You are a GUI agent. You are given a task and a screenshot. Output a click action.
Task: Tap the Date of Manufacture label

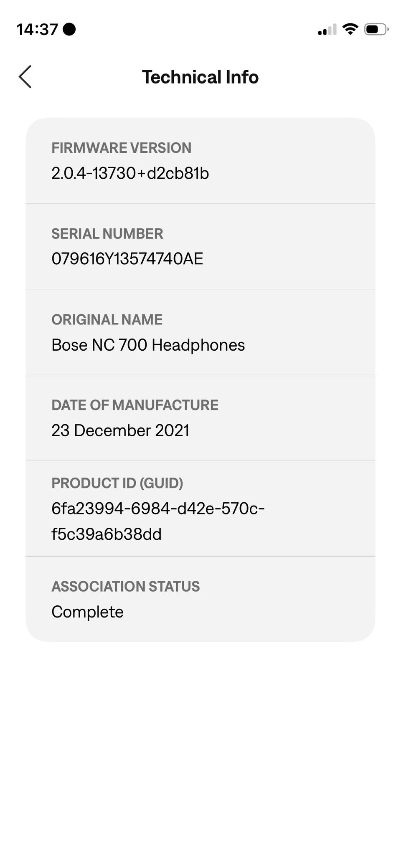click(x=135, y=405)
